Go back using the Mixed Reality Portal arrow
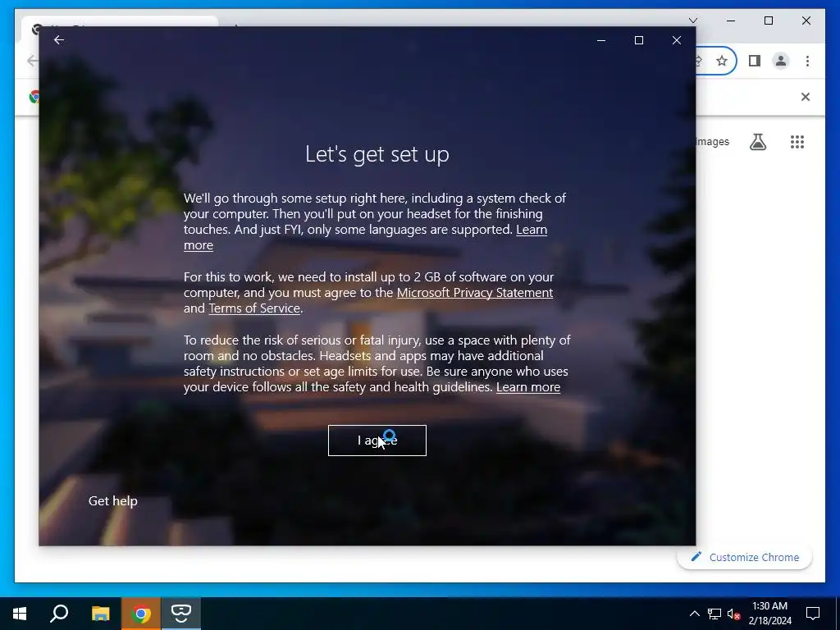The height and width of the screenshot is (630, 840). (59, 40)
